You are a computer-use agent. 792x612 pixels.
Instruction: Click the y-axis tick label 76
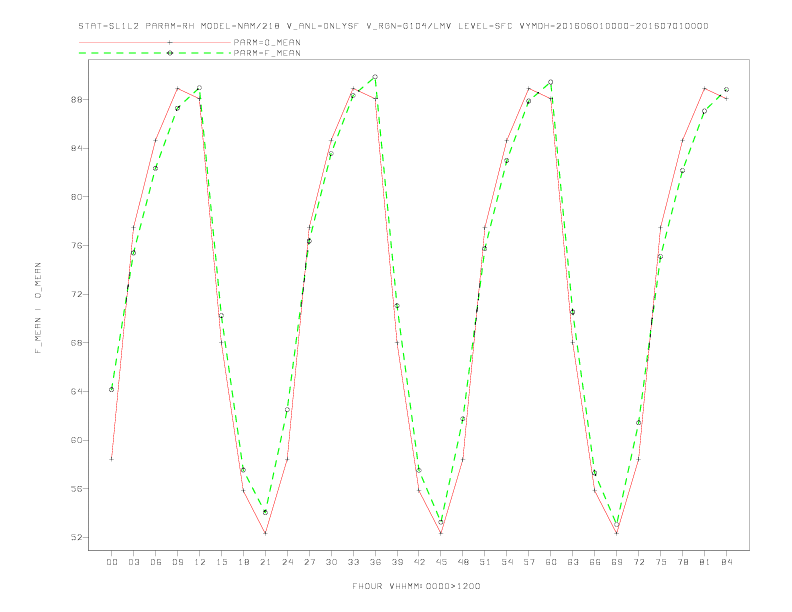coord(76,245)
